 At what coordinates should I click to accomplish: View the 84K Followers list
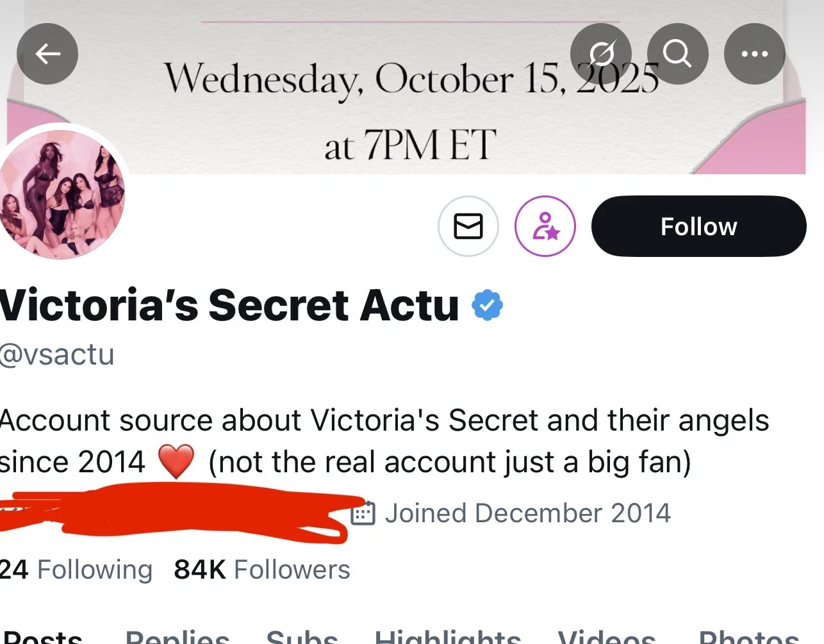click(262, 570)
